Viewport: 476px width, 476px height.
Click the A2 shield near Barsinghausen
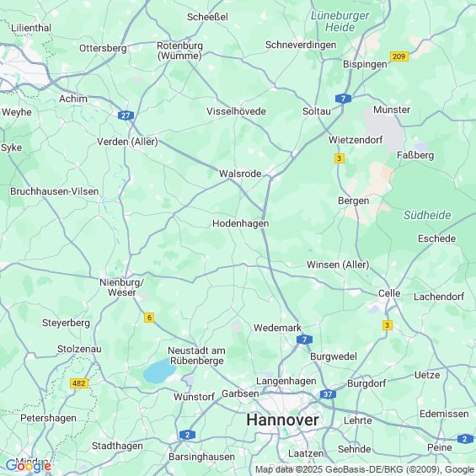[187, 435]
